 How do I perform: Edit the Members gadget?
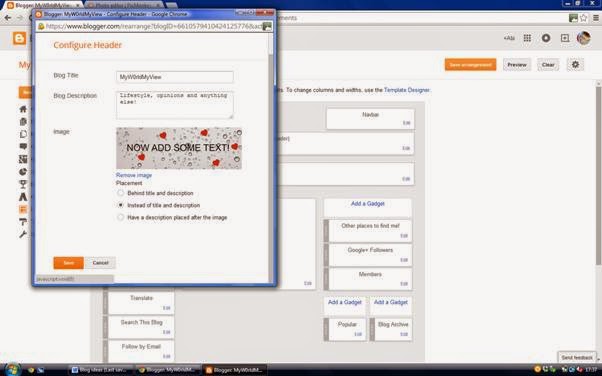(404, 284)
